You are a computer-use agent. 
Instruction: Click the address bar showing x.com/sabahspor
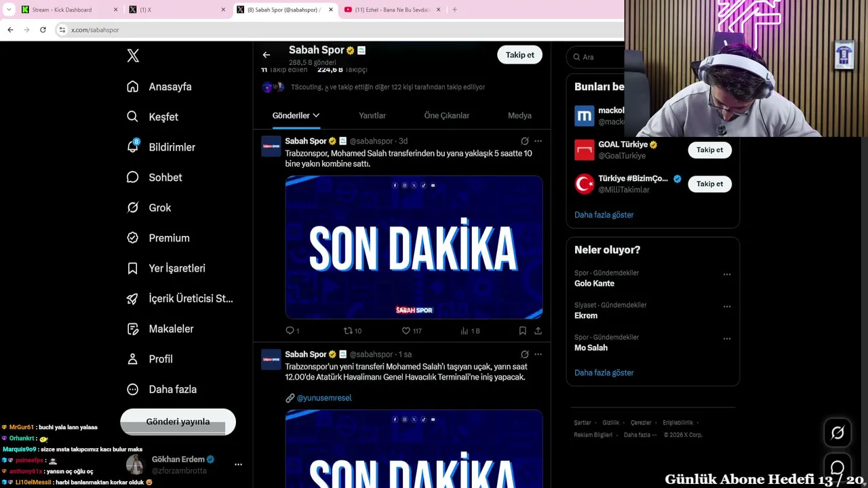coord(339,30)
